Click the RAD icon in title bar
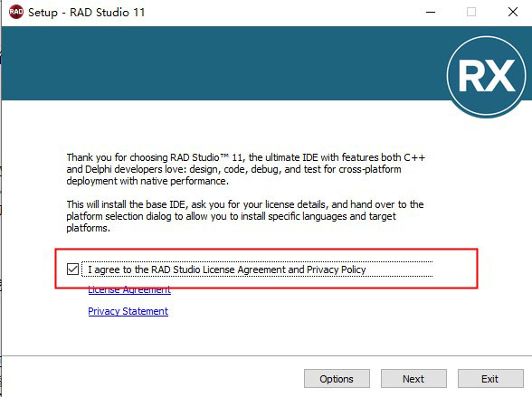The height and width of the screenshot is (397, 532). click(x=16, y=12)
